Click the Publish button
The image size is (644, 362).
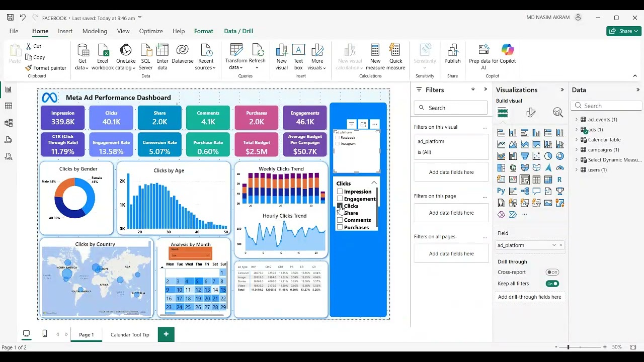(x=452, y=54)
